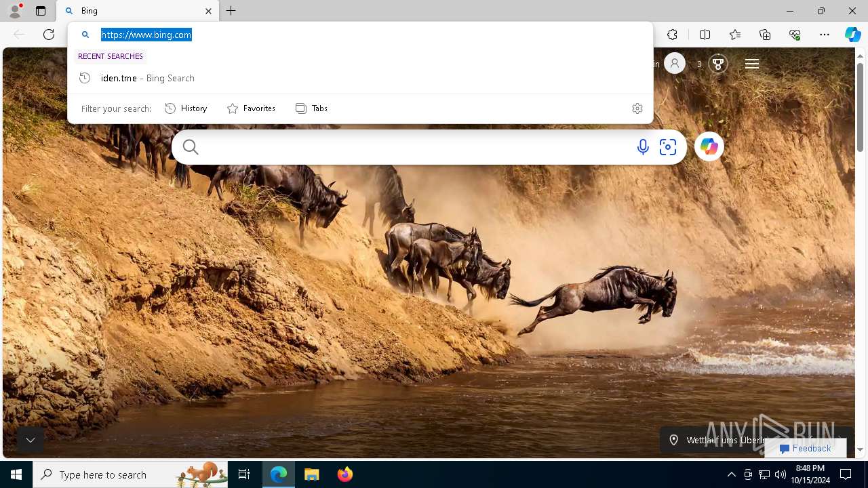Open a new tab
The height and width of the screenshot is (488, 868).
231,11
